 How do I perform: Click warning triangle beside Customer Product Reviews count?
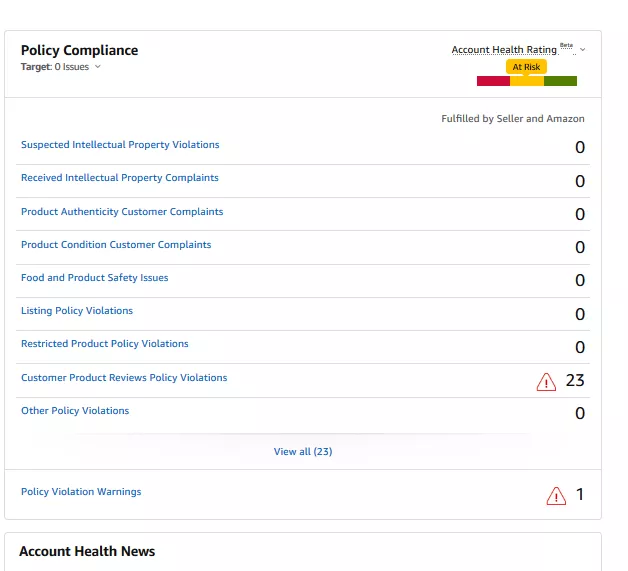tap(546, 382)
